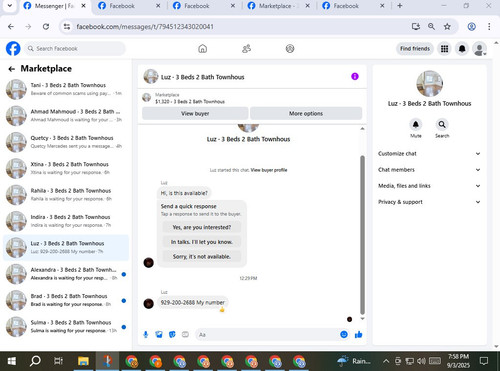Image resolution: width=500 pixels, height=371 pixels.
Task: Open the unread chat with Brad
Action: click(x=66, y=300)
